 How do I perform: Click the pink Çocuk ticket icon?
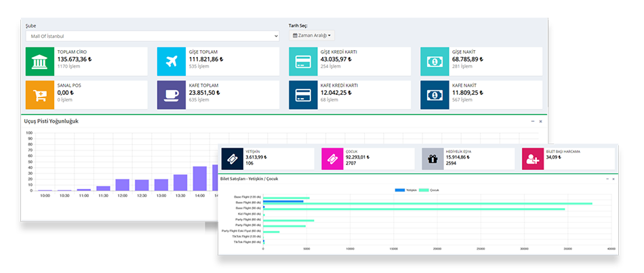point(332,159)
